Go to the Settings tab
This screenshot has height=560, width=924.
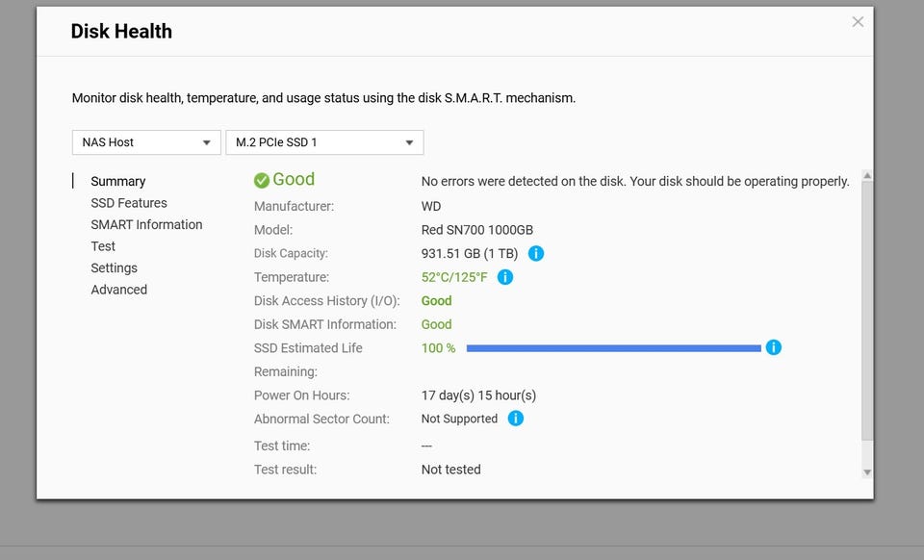114,267
